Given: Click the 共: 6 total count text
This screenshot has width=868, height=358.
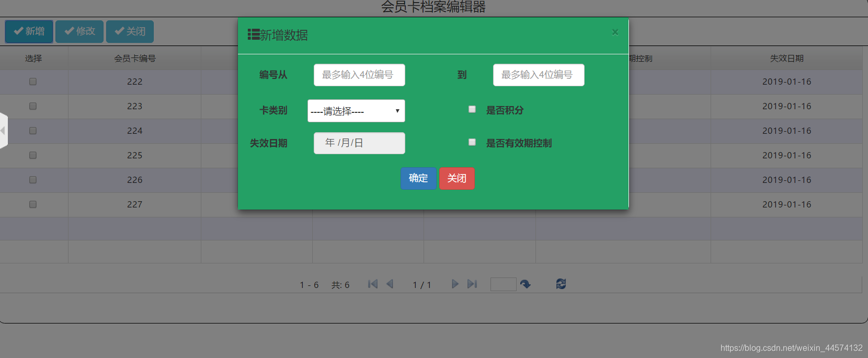Looking at the screenshot, I should [x=340, y=285].
